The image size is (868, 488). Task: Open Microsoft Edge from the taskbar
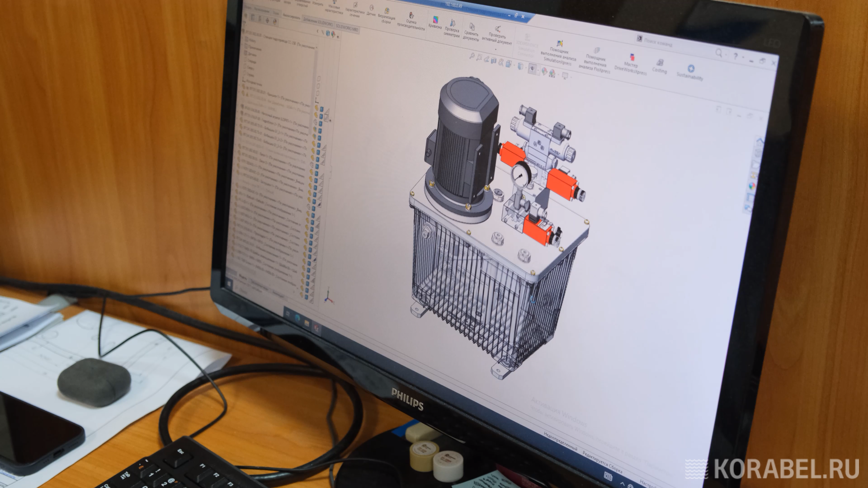[x=297, y=317]
